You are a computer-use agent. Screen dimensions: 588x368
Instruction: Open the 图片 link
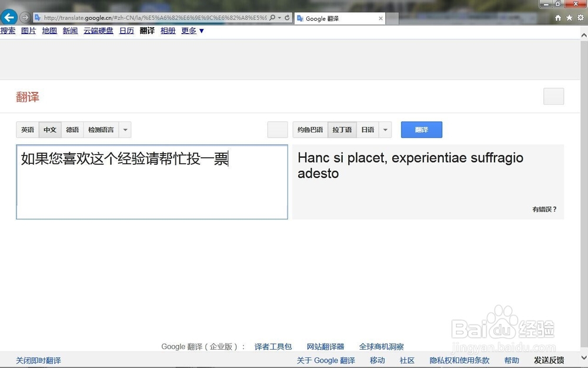click(28, 31)
